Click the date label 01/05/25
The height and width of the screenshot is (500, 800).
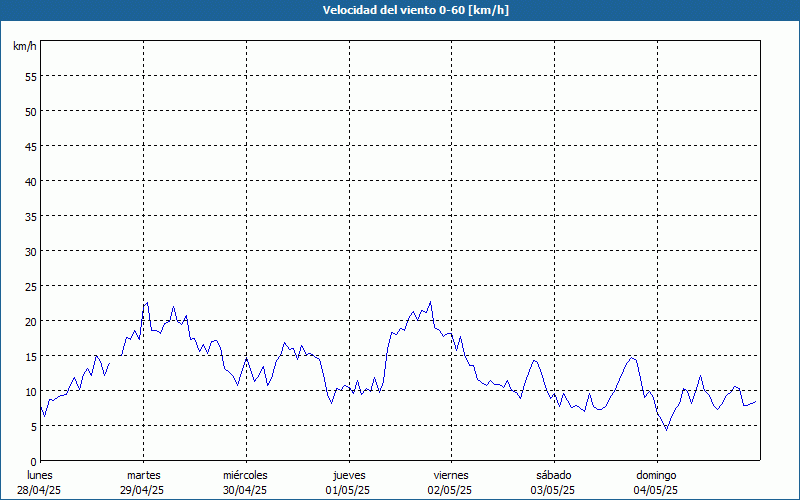348,490
